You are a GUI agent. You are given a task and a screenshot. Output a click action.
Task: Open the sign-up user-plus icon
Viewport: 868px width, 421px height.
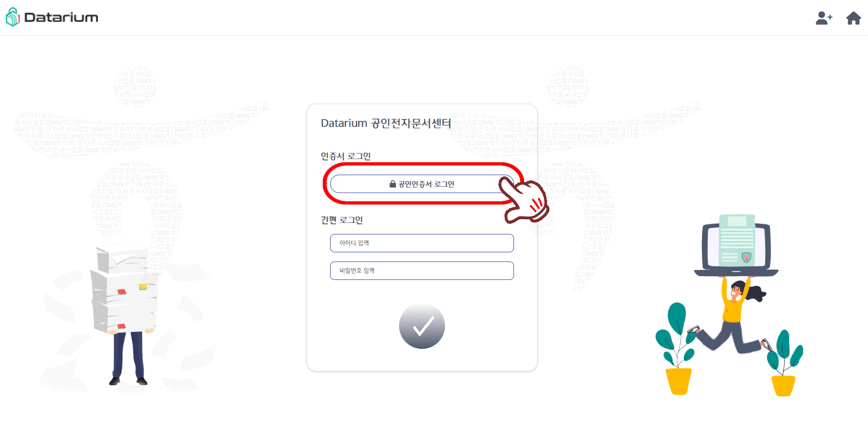coord(824,18)
